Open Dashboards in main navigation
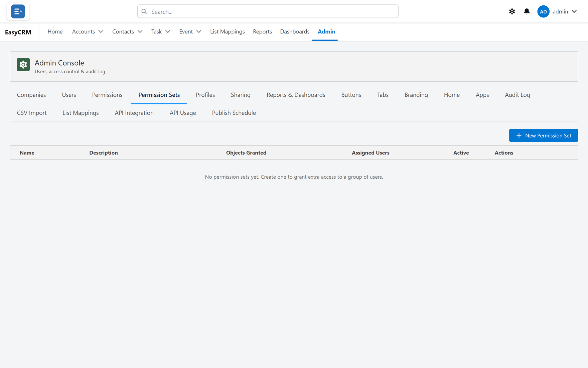The image size is (588, 368). coord(295,31)
